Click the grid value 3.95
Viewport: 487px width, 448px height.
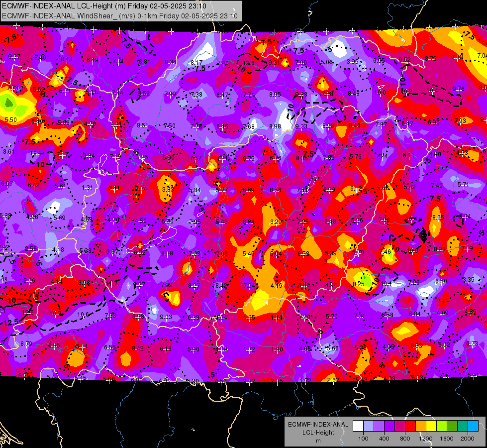pyautogui.click(x=353, y=62)
